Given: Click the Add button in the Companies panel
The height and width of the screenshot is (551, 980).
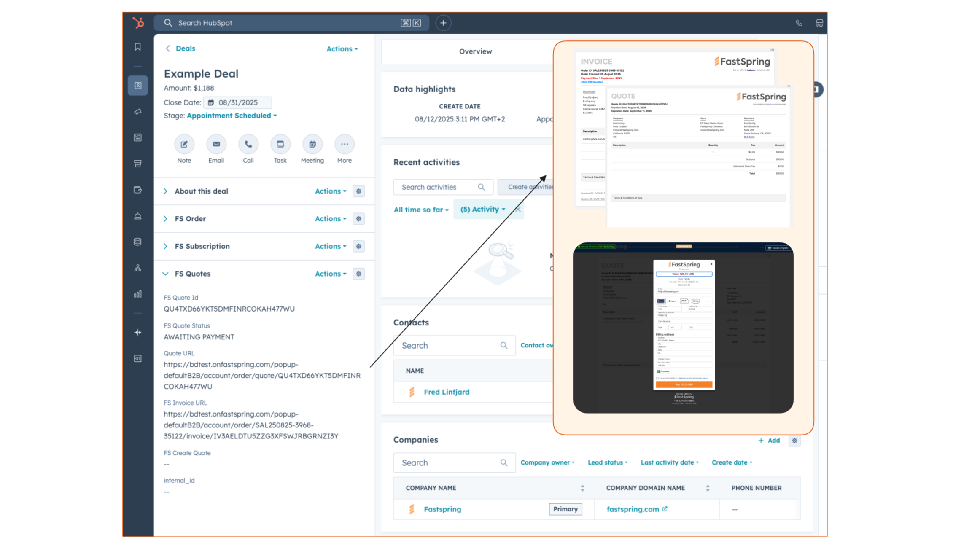Looking at the screenshot, I should pos(769,440).
